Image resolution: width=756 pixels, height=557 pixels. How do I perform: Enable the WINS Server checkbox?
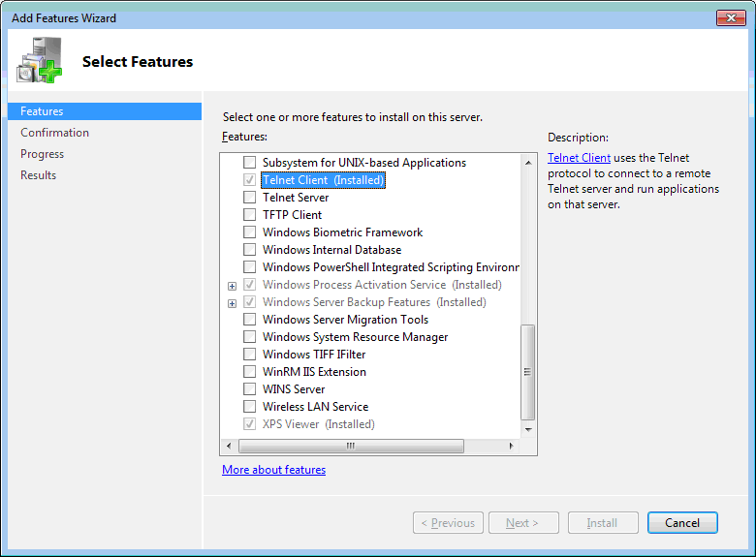pyautogui.click(x=250, y=388)
